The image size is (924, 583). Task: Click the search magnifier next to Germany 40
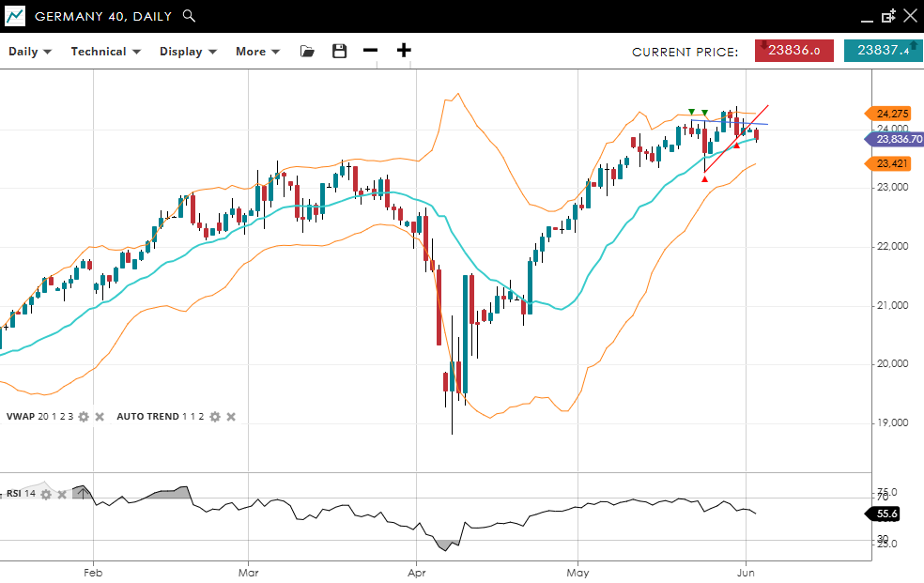[189, 16]
